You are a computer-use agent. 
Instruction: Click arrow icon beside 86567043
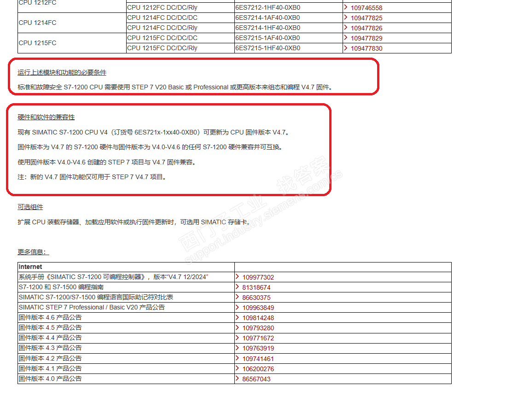237,379
